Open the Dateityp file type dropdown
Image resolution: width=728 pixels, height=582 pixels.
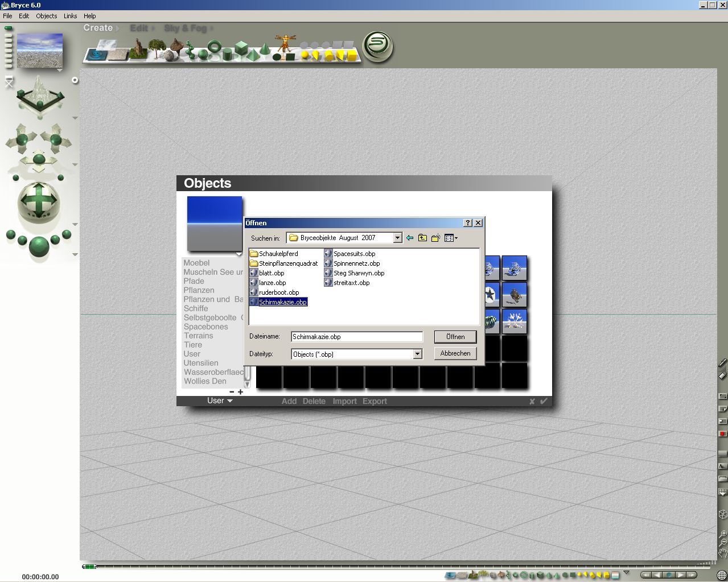(417, 354)
